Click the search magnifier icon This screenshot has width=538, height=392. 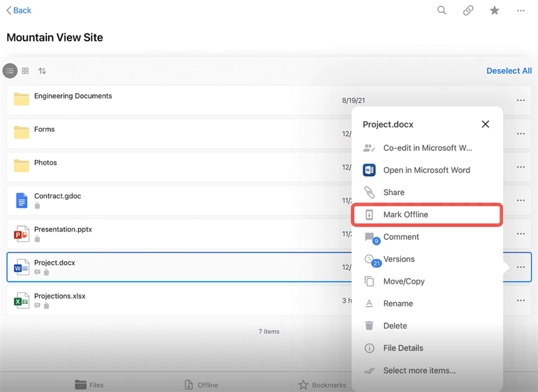click(442, 10)
